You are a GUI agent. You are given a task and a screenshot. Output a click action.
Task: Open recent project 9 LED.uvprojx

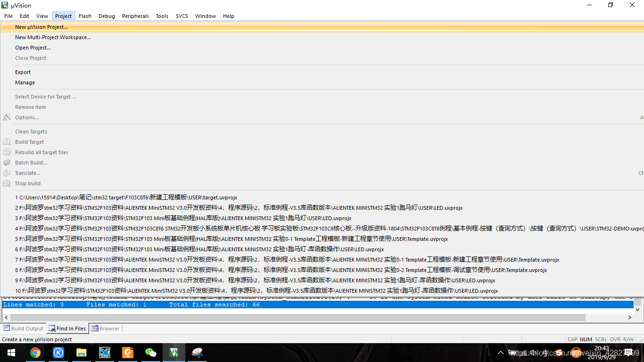(x=322, y=280)
